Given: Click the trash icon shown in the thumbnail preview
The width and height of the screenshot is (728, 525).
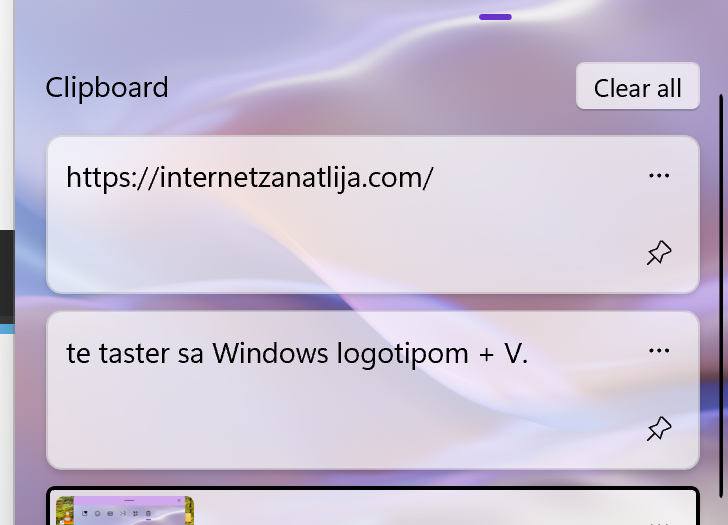Looking at the screenshot, I should tap(149, 513).
